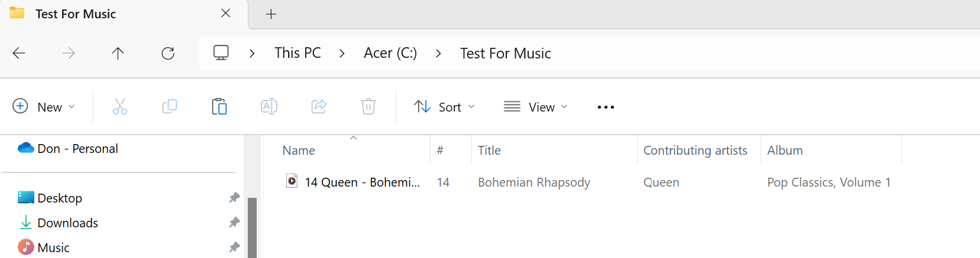Click Acer (C:) in the address bar
The image size is (980, 258).
(390, 53)
